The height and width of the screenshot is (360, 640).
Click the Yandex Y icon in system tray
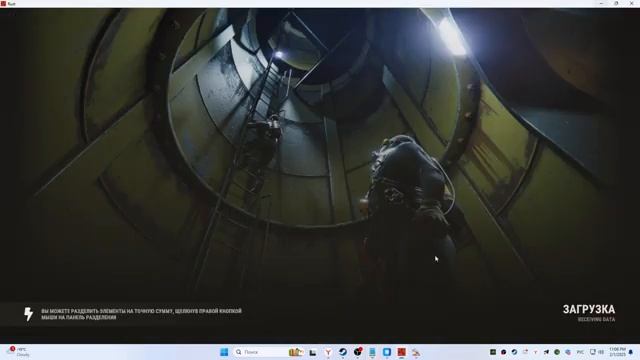tap(536, 352)
